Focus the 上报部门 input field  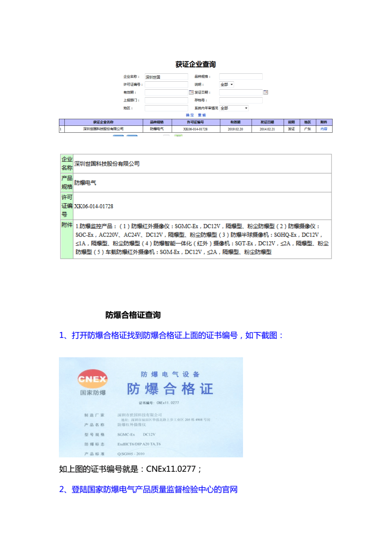point(166,100)
